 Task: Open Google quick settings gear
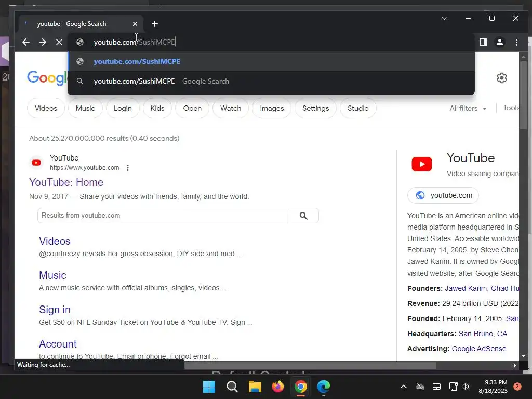[x=502, y=78]
